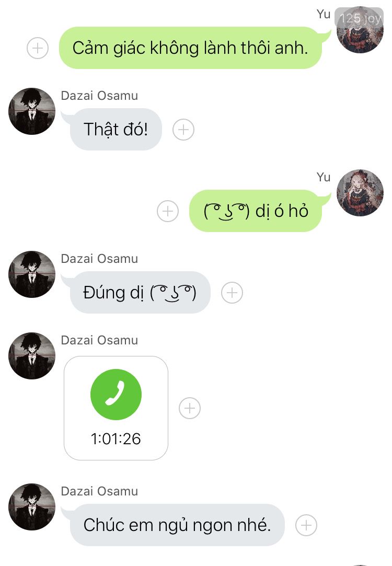392x566 pixels.
Task: Tap plus icon next to "Chúc em ngủ ngon"
Action: (306, 525)
